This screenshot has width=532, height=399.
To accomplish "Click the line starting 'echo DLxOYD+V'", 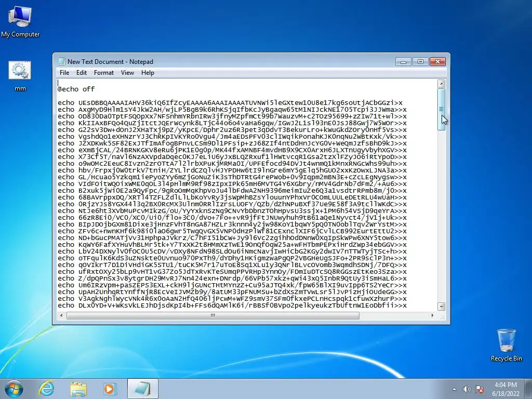I will tap(232, 305).
